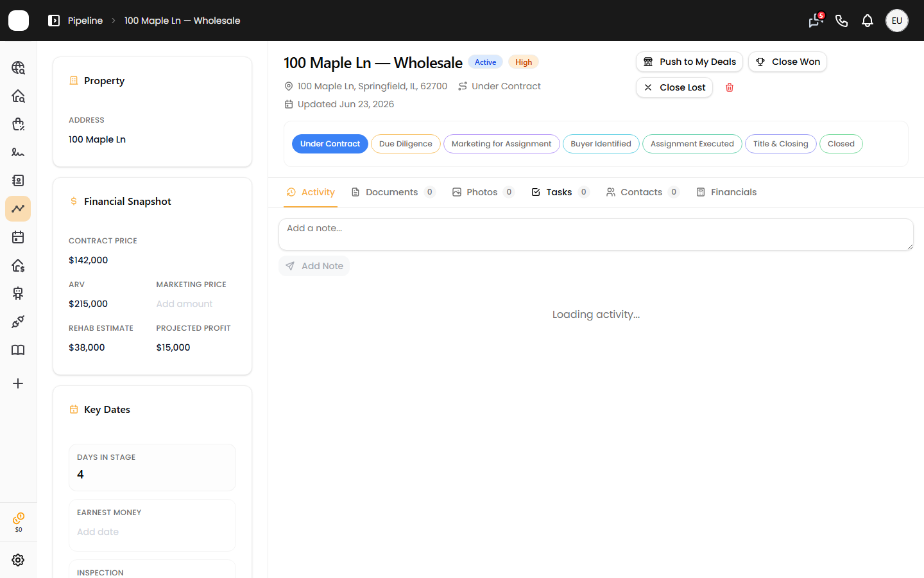Viewport: 924px width, 578px height.
Task: Open the EU user avatar menu
Action: (x=897, y=21)
